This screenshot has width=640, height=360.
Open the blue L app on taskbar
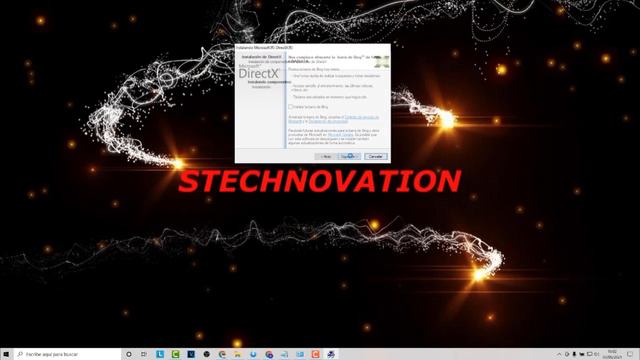(160, 354)
